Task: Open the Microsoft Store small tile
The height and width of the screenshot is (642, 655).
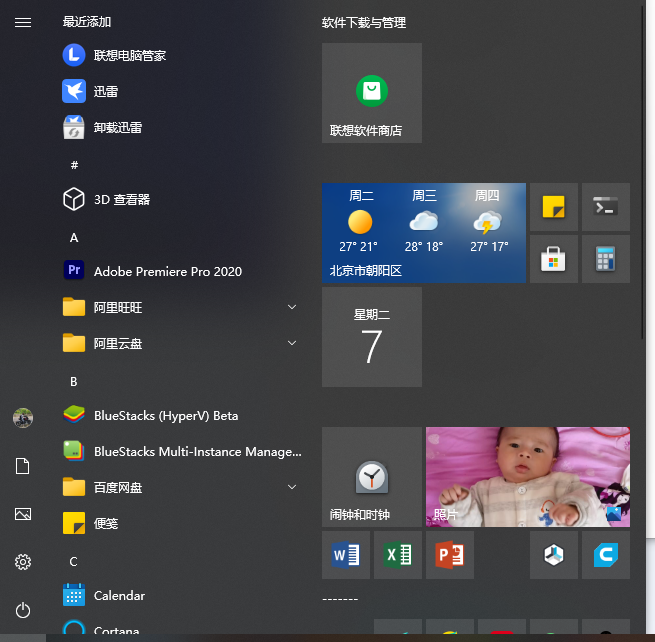Action: click(554, 259)
